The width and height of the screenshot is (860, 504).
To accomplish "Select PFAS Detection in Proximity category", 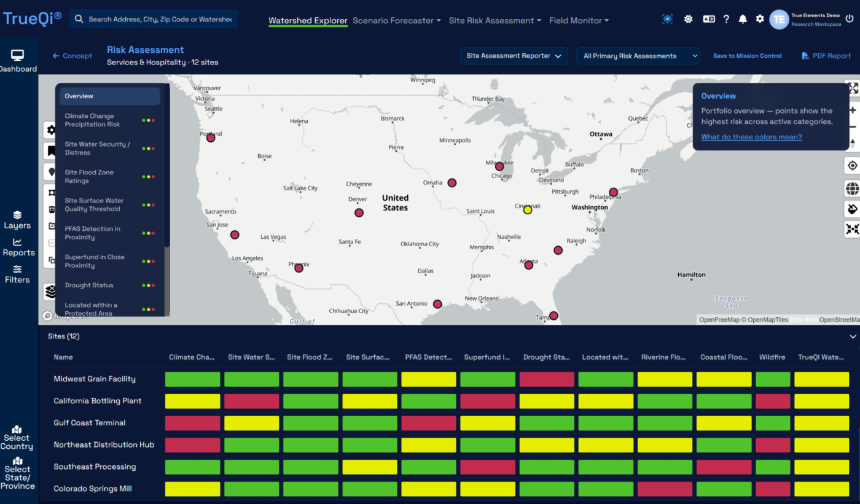I will 110,233.
